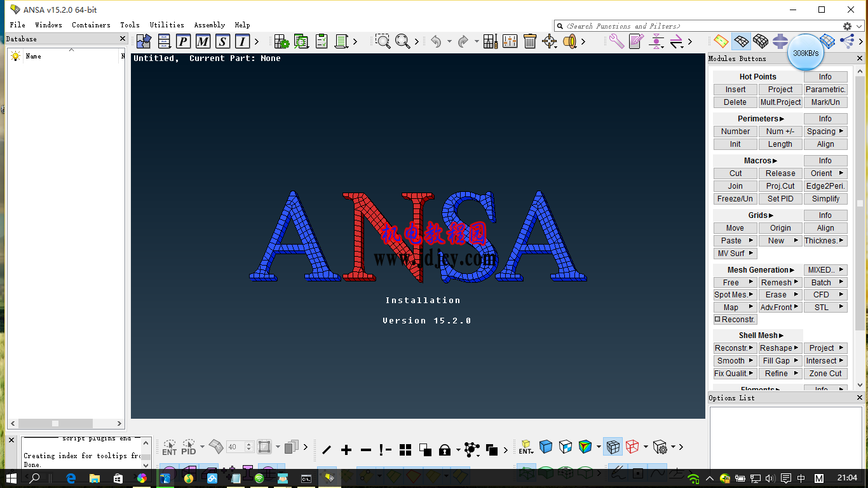Screen dimensions: 868x488
Task: Close the Database panel
Action: click(x=123, y=39)
